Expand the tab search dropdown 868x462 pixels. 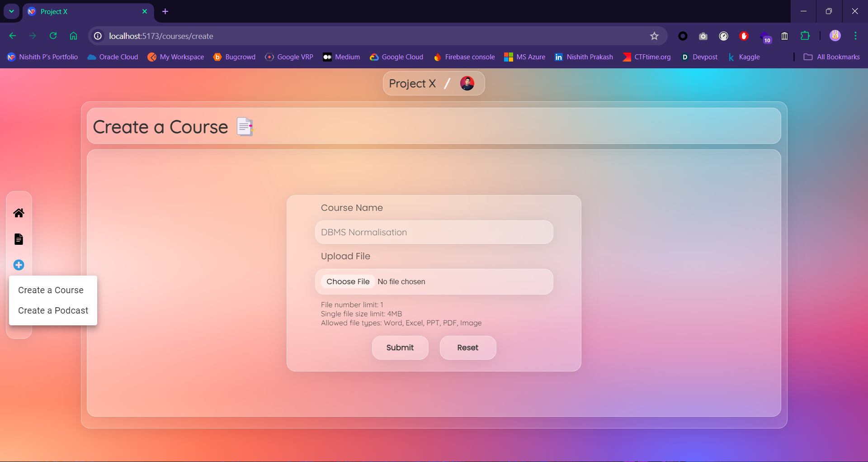(x=11, y=11)
